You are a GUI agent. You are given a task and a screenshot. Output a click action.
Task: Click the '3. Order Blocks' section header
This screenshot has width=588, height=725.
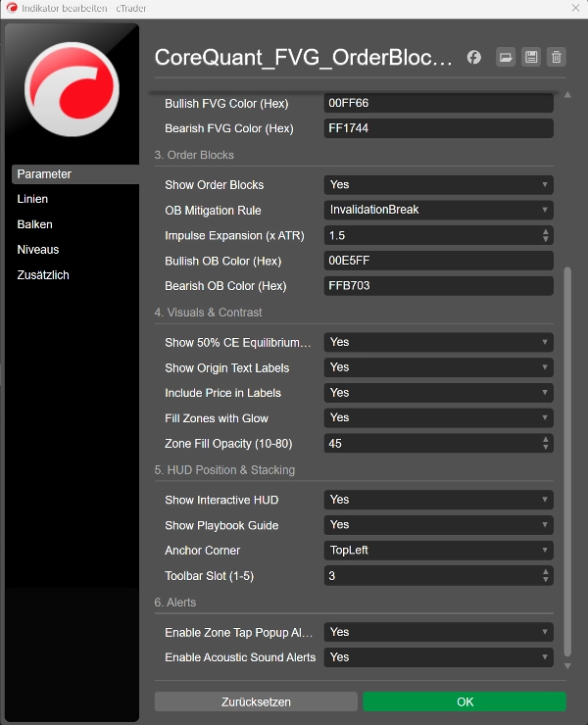(x=194, y=155)
